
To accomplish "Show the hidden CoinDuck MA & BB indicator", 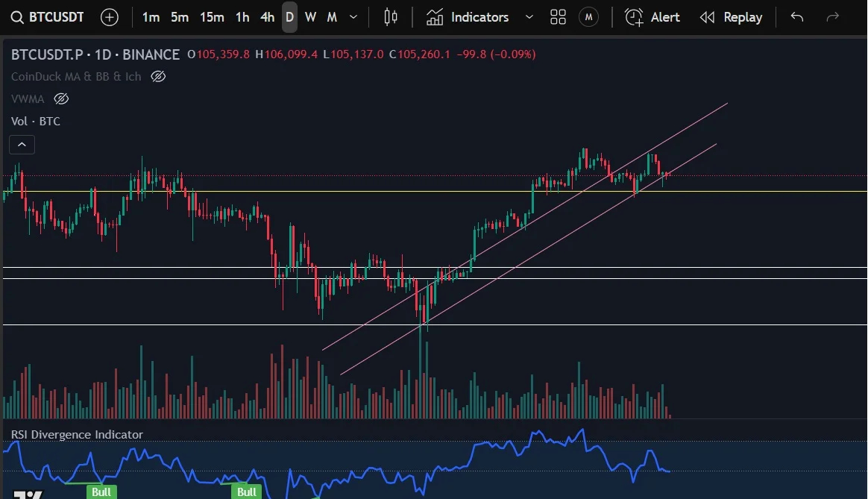I will click(x=158, y=76).
